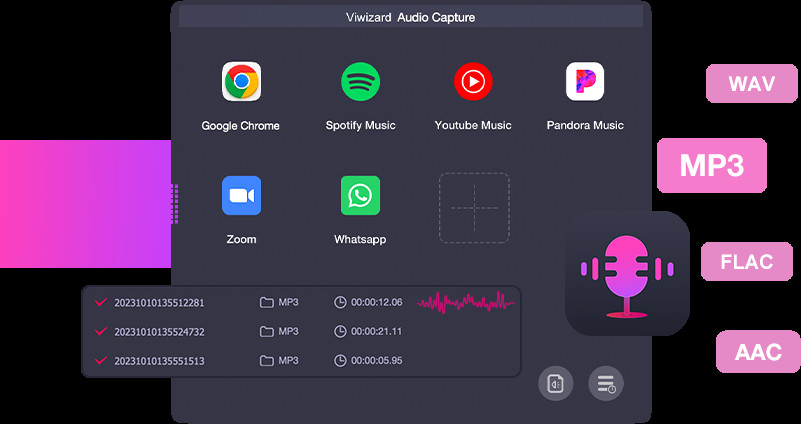Open folder icon of recording 20231010135512281
The width and height of the screenshot is (801, 424).
(267, 302)
